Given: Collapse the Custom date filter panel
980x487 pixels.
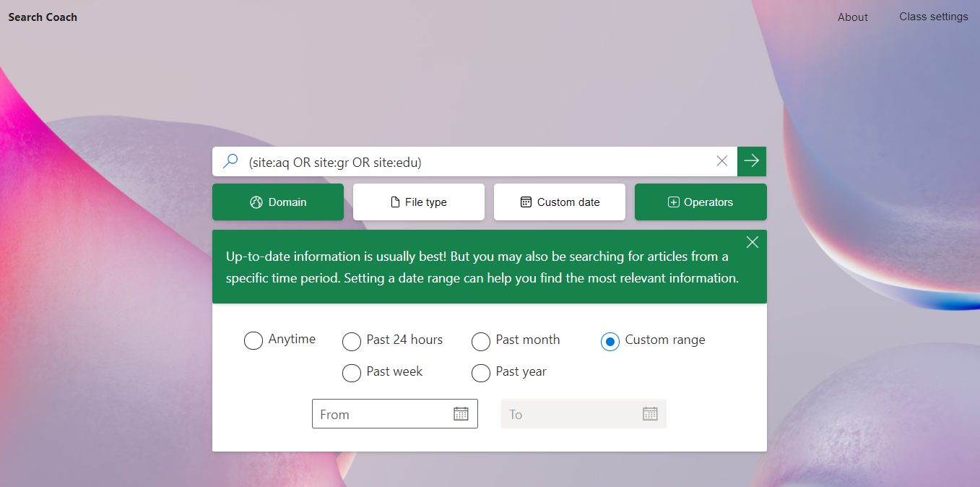Looking at the screenshot, I should (x=560, y=202).
